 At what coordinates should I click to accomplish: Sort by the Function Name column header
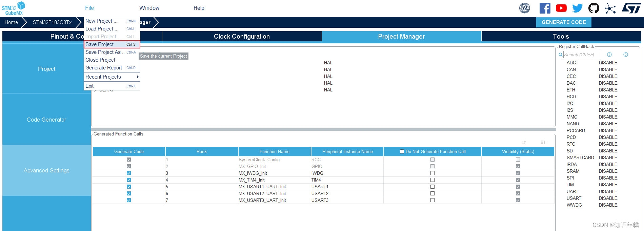tap(275, 151)
